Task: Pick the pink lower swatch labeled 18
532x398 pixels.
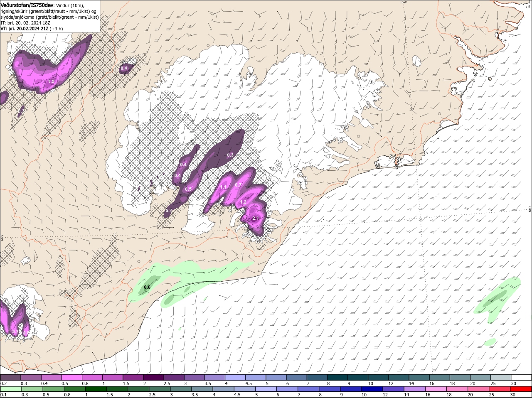Action: (458, 389)
